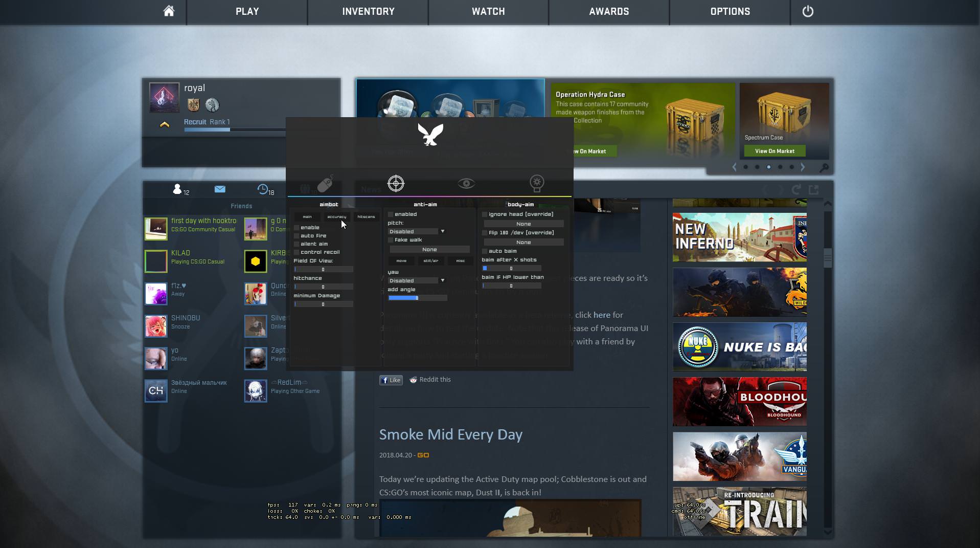This screenshot has height=548, width=980.
Task: Open Smoke Mid Every Day article
Action: (450, 434)
